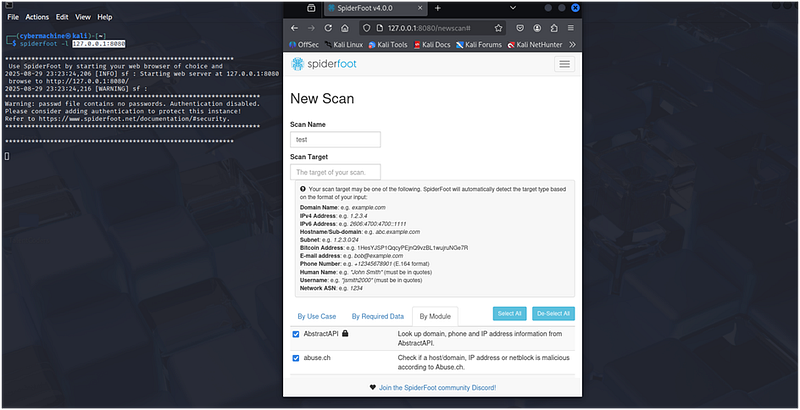This screenshot has height=410, width=800.
Task: Reload the SpiderFoot page
Action: coord(328,28)
